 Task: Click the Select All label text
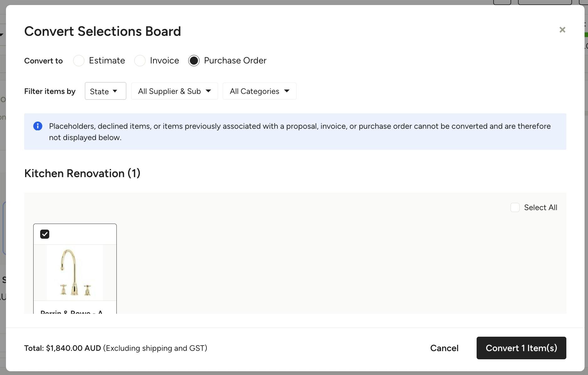[x=541, y=207]
